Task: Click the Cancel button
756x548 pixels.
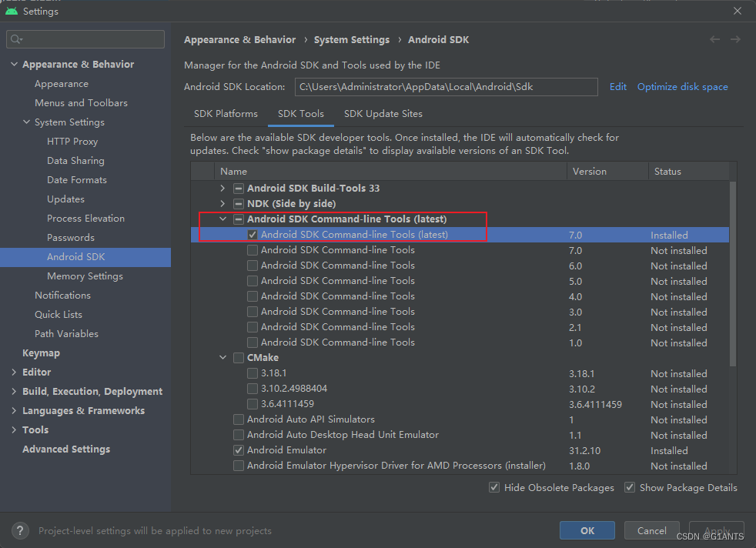Action: pos(651,530)
